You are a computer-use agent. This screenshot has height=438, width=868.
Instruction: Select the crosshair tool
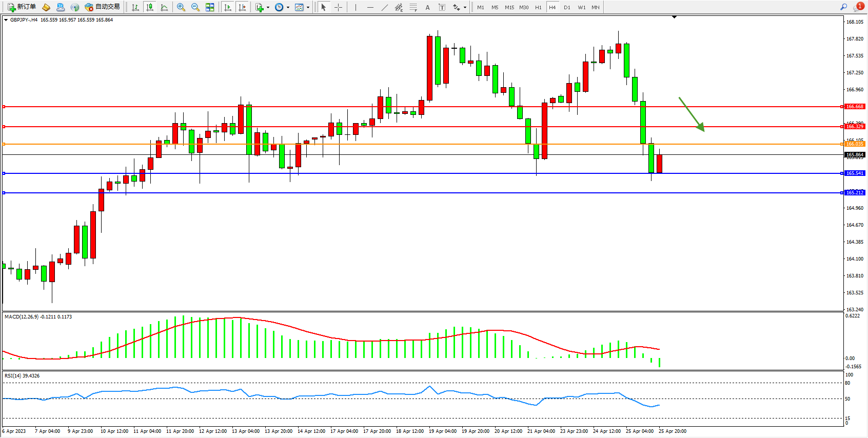(338, 7)
